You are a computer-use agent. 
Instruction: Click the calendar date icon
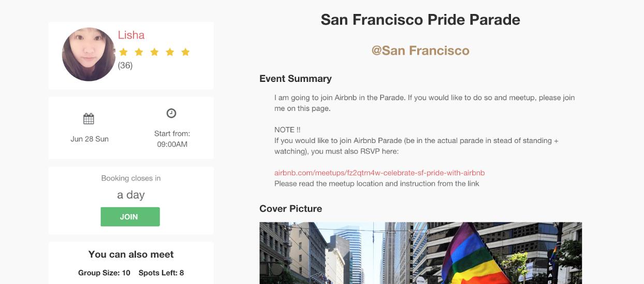tap(89, 119)
